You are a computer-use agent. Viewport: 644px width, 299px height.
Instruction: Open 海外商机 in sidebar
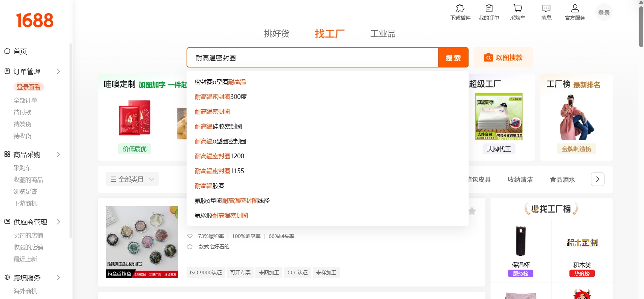click(x=25, y=291)
